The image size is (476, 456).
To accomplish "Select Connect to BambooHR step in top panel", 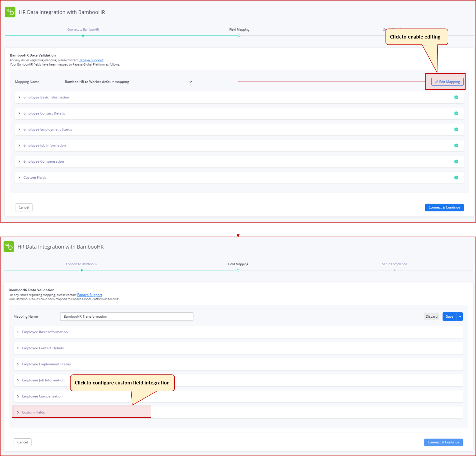I will (x=83, y=29).
